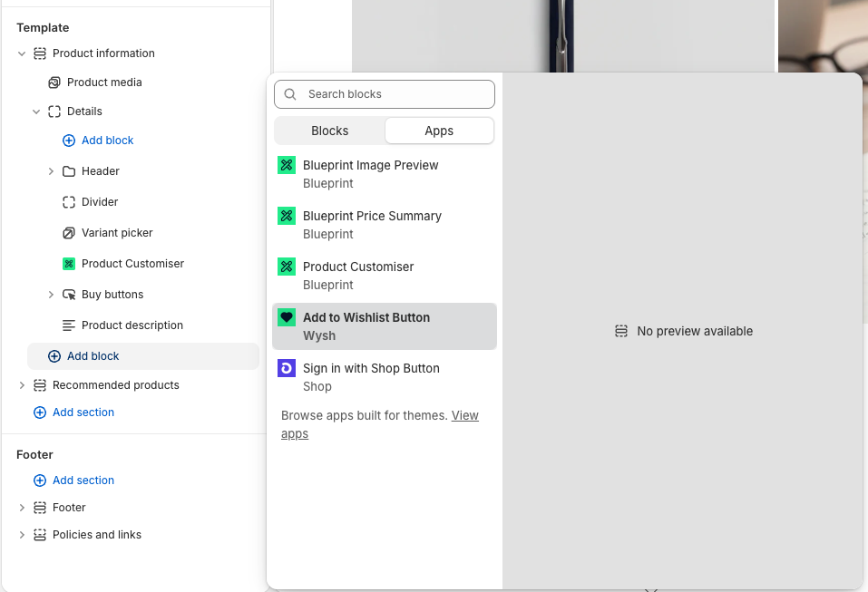Click the search magnifier icon
This screenshot has width=868, height=592.
(290, 94)
